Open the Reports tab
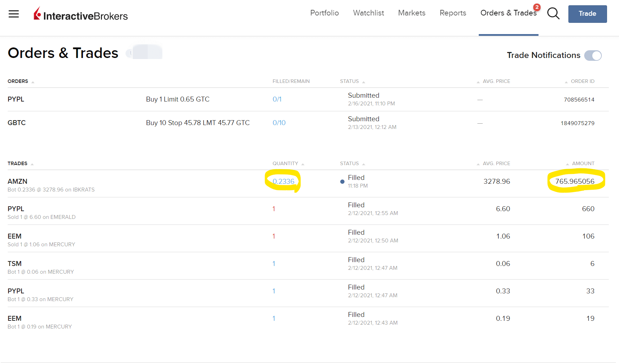Image resolution: width=619 pixels, height=364 pixels. (453, 13)
